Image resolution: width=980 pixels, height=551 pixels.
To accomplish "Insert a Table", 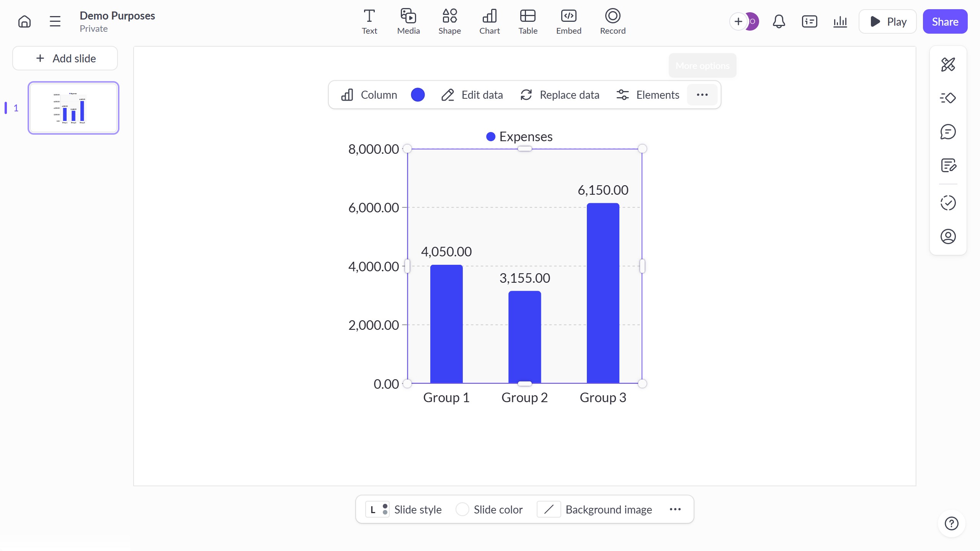I will pos(528,21).
